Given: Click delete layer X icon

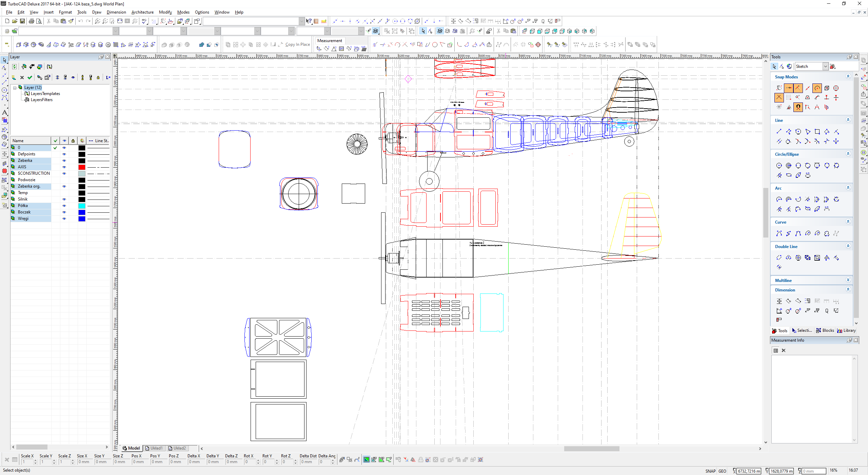Looking at the screenshot, I should [22, 77].
